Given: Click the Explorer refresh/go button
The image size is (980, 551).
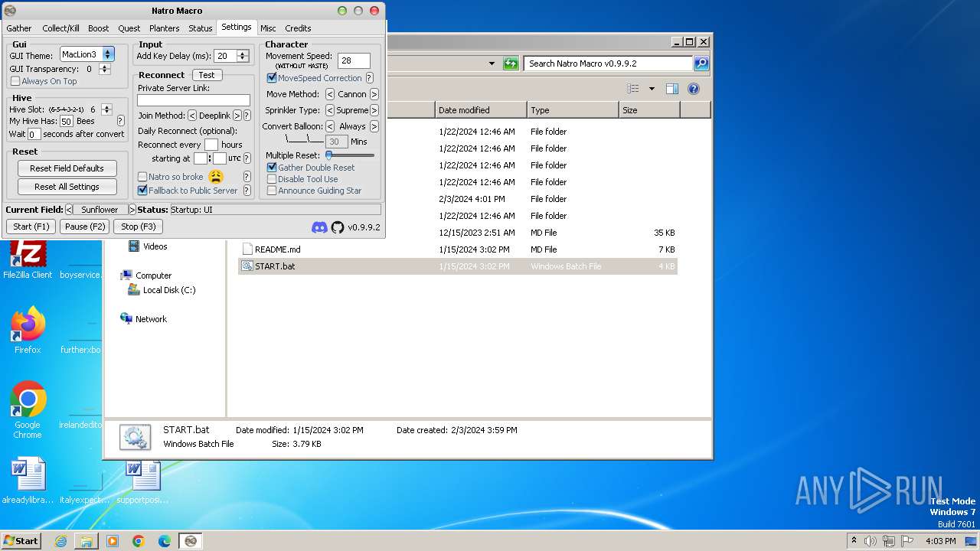Looking at the screenshot, I should point(511,64).
